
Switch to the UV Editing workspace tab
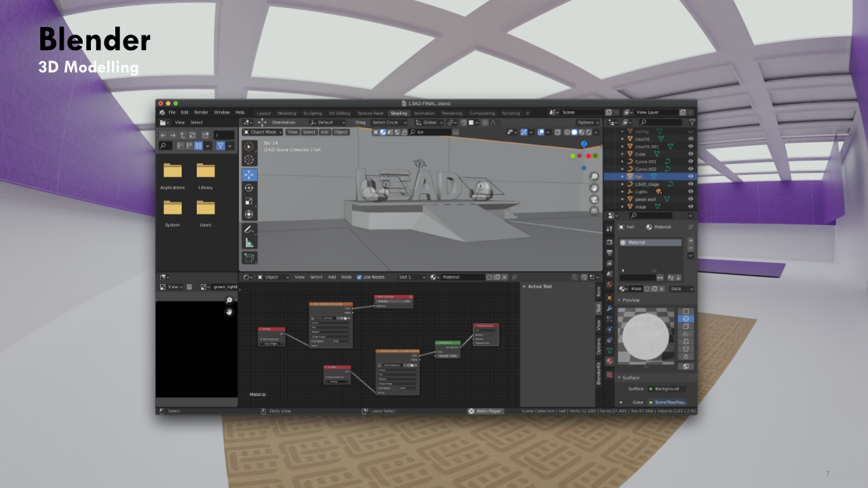tap(339, 113)
